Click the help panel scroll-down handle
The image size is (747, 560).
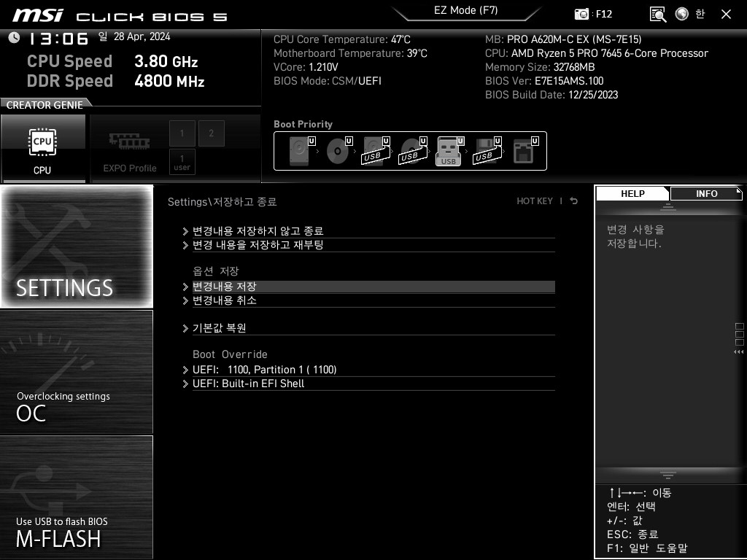(667, 475)
